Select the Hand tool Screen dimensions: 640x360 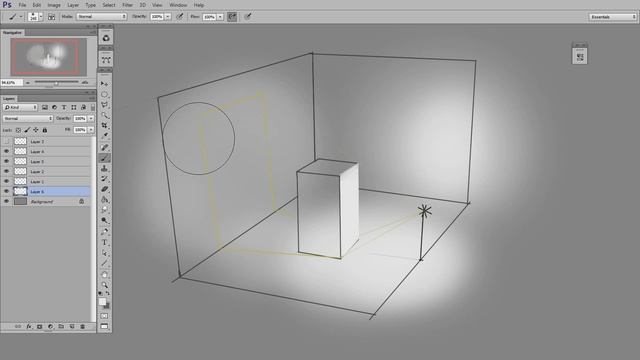coord(104,274)
